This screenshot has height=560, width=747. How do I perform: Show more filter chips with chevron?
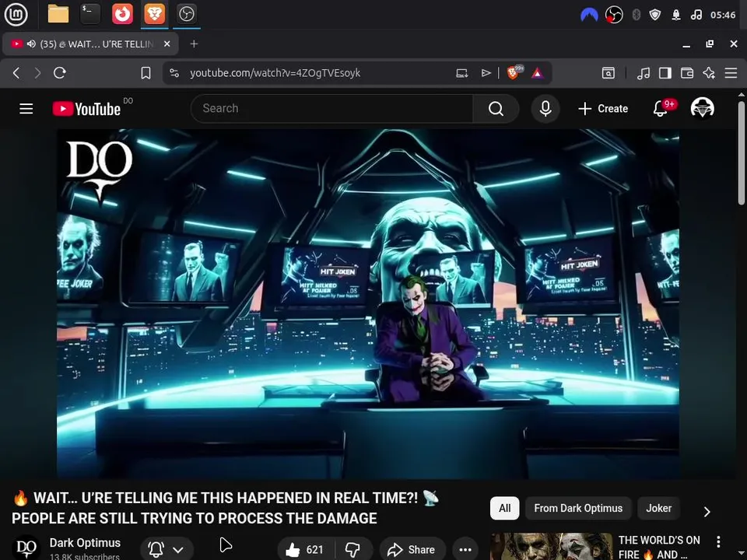coord(707,512)
